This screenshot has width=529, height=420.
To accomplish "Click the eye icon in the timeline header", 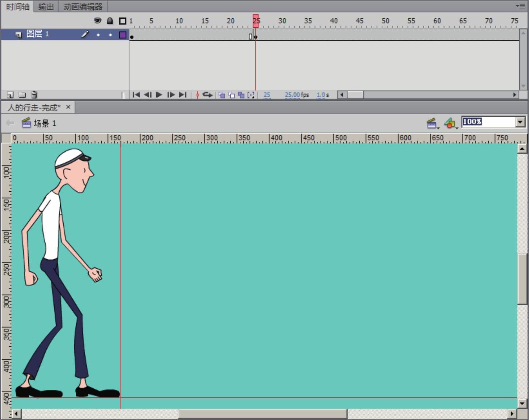I will 97,20.
